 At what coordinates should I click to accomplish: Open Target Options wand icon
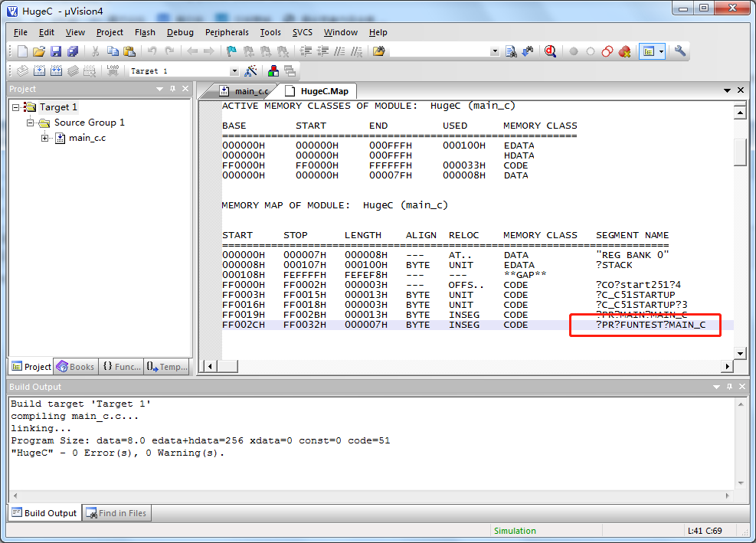point(250,70)
